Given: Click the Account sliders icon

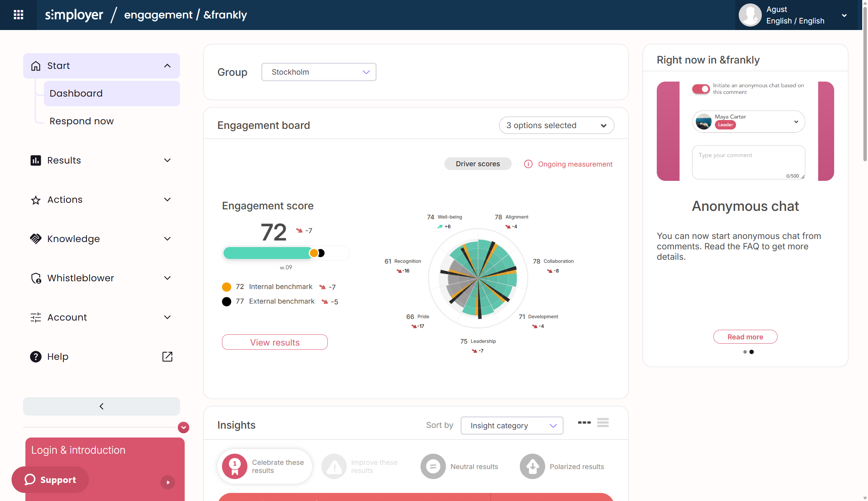Looking at the screenshot, I should tap(36, 317).
